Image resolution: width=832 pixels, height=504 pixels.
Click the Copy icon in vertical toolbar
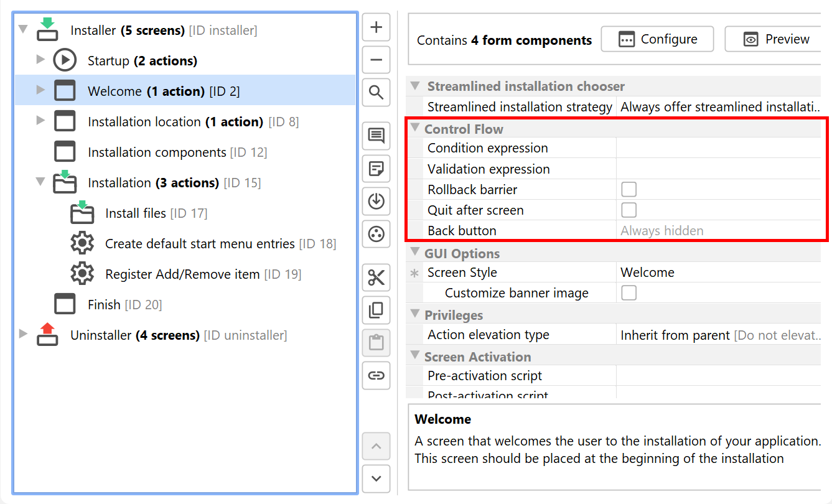pos(376,310)
